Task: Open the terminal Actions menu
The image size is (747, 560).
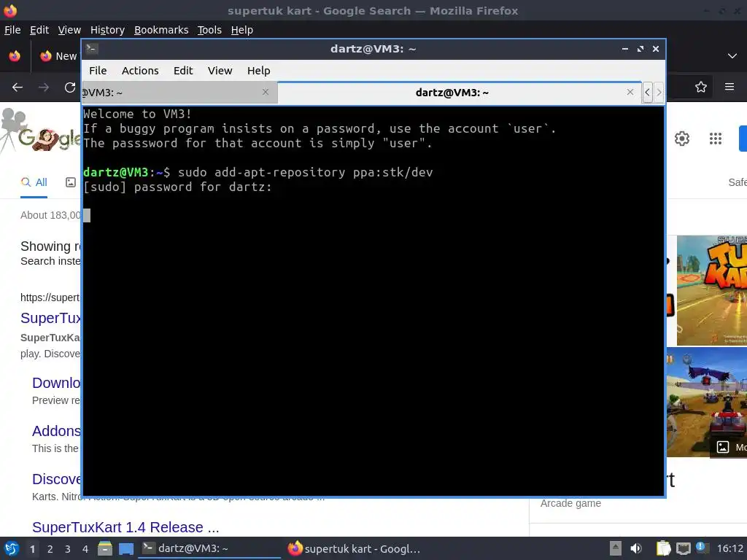Action: [140, 71]
